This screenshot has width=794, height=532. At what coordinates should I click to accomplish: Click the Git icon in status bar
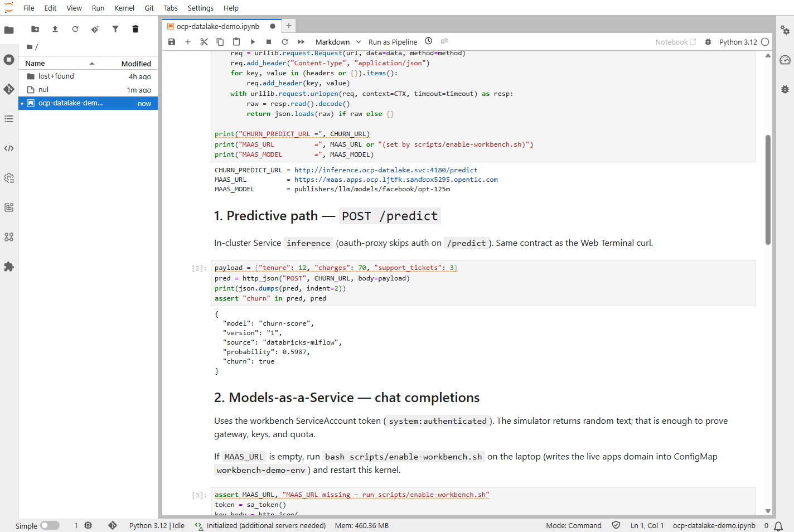point(113,525)
